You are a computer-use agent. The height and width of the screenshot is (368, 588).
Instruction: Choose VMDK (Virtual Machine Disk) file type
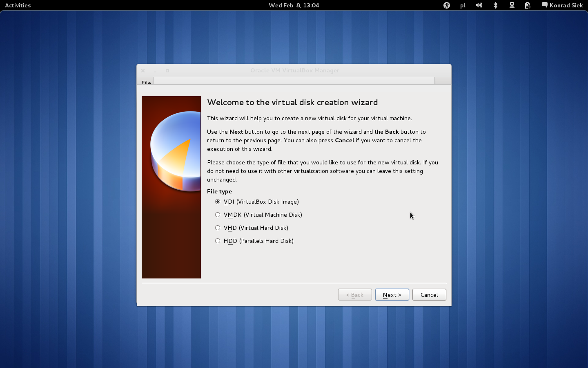[258, 215]
